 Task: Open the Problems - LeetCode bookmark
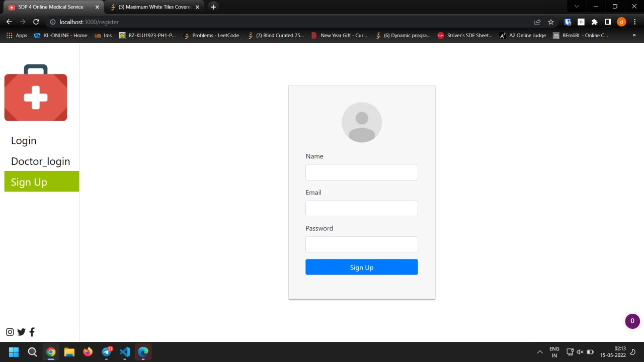(211, 35)
